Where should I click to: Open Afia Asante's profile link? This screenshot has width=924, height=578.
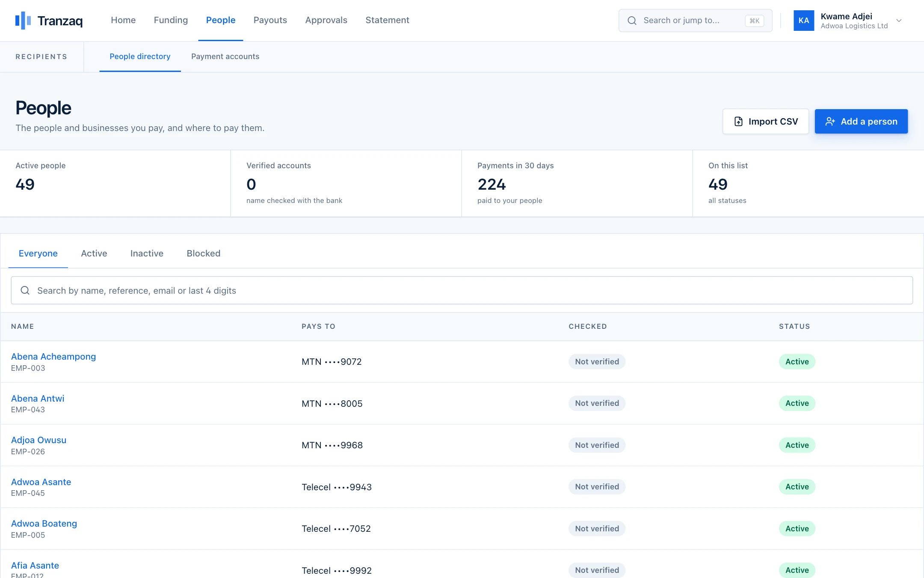tap(35, 566)
